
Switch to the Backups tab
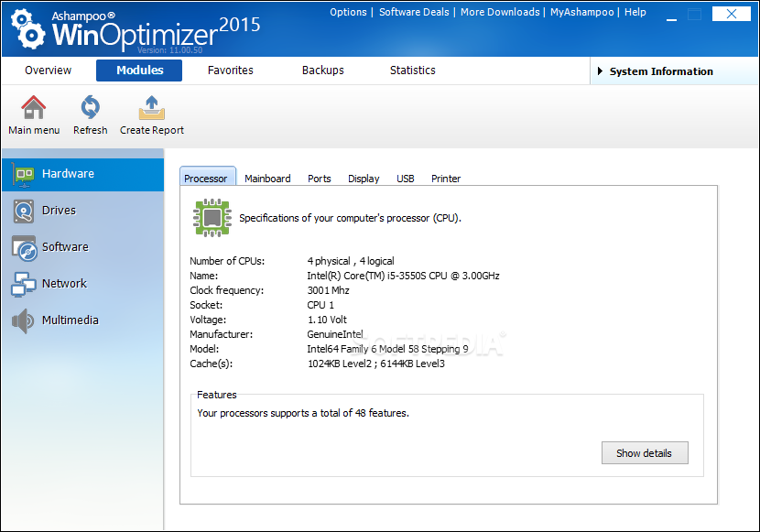click(323, 71)
